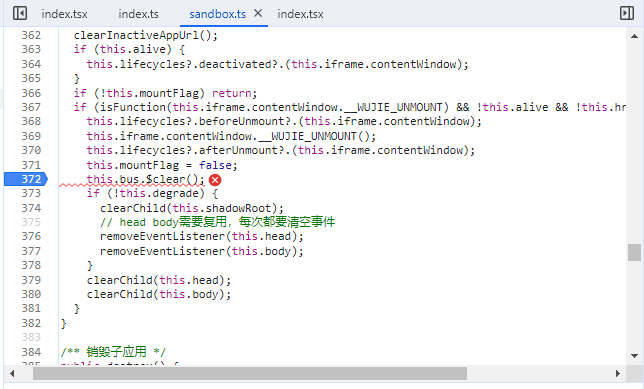The height and width of the screenshot is (389, 644).
Task: Click the vertical scrollbar thumb
Action: [x=634, y=252]
